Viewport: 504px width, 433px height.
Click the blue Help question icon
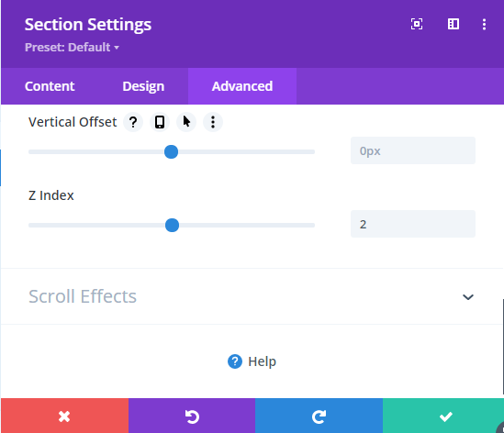(235, 361)
